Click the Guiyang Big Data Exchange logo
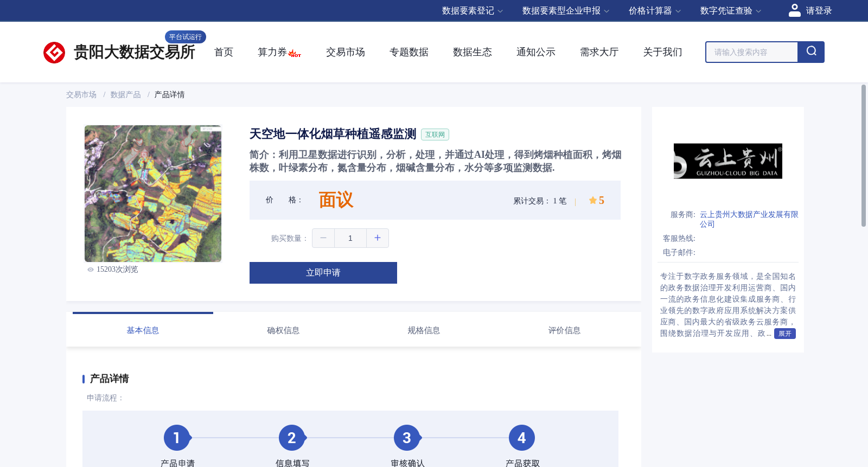Viewport: 868px width, 467px height. coord(119,52)
